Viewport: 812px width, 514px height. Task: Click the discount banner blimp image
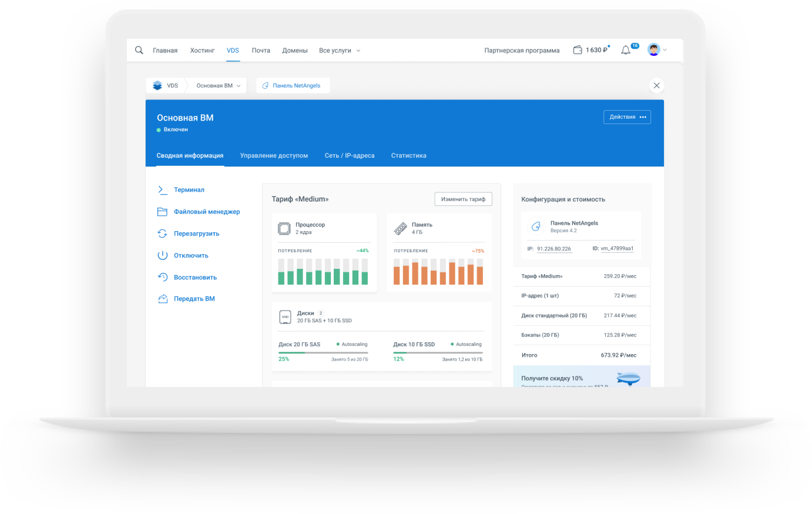tap(629, 378)
